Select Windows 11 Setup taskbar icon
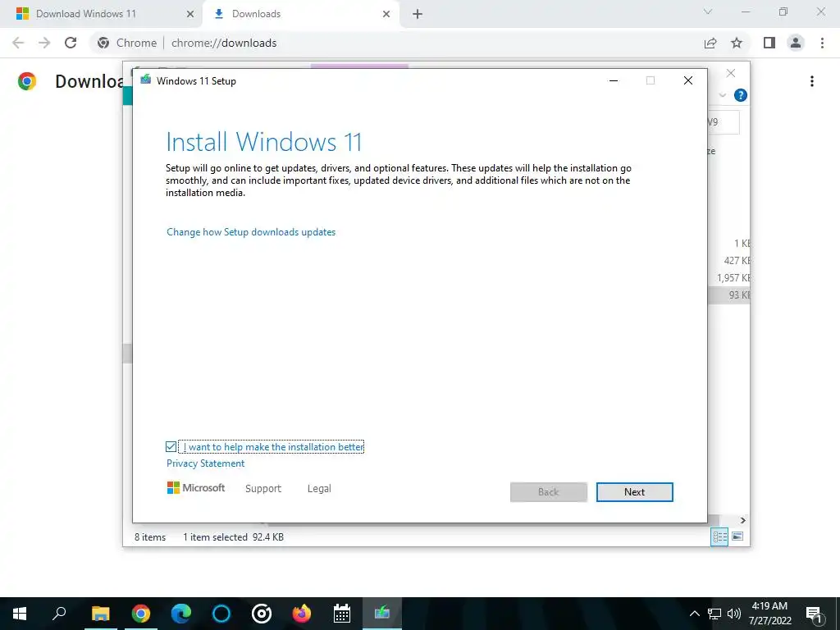 [382, 614]
